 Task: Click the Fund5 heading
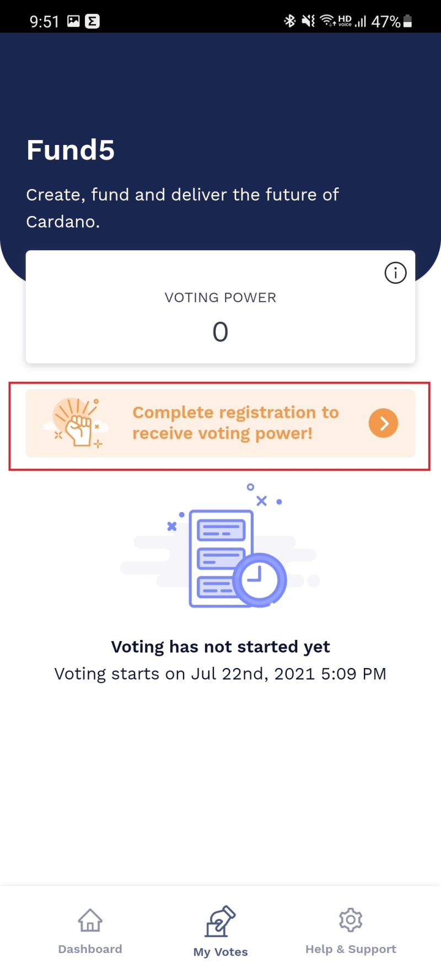tap(71, 150)
